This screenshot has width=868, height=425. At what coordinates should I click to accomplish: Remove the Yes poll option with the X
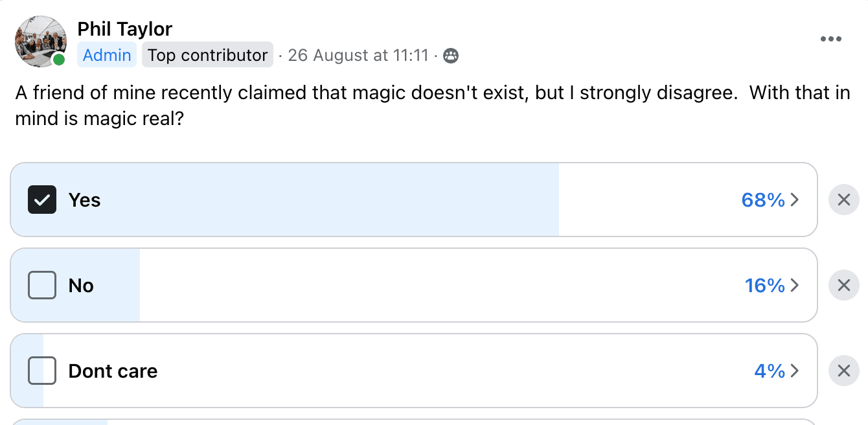(843, 200)
